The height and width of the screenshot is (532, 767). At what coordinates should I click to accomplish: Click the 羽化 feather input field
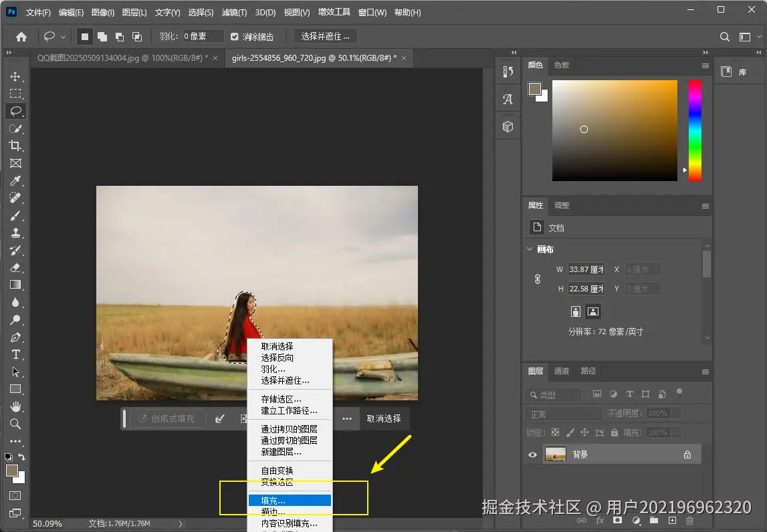[x=203, y=37]
